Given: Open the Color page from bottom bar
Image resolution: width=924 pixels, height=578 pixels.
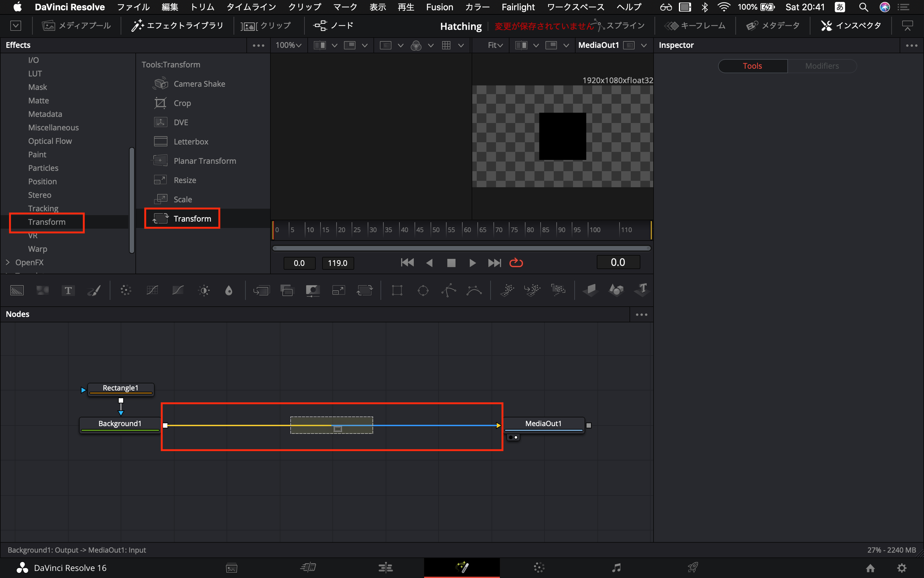Looking at the screenshot, I should (539, 567).
